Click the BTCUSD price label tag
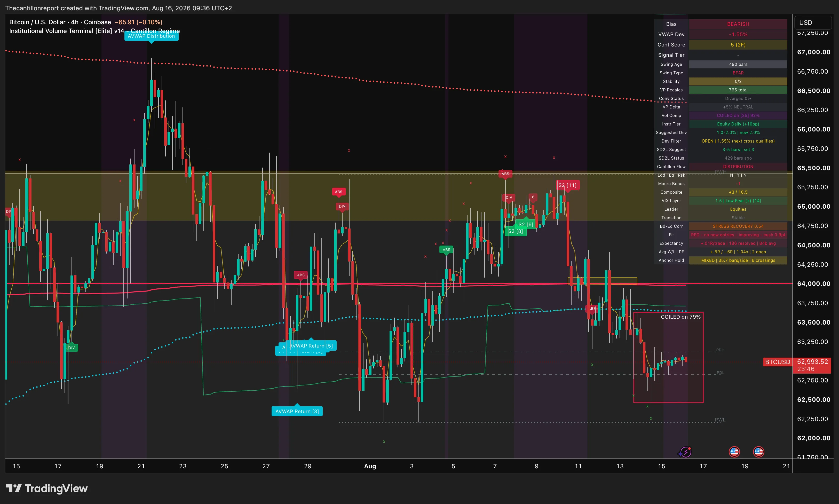Viewport: 839px width, 504px height. (777, 362)
